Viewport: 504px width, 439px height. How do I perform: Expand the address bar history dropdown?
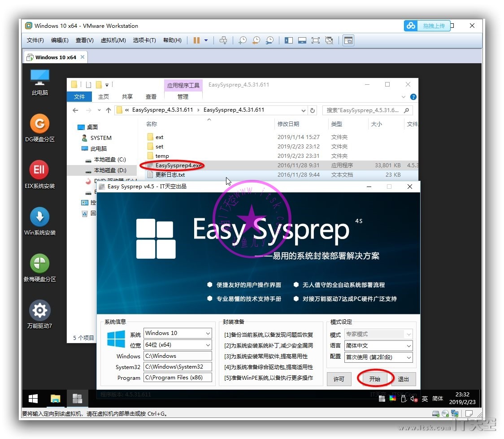(303, 110)
